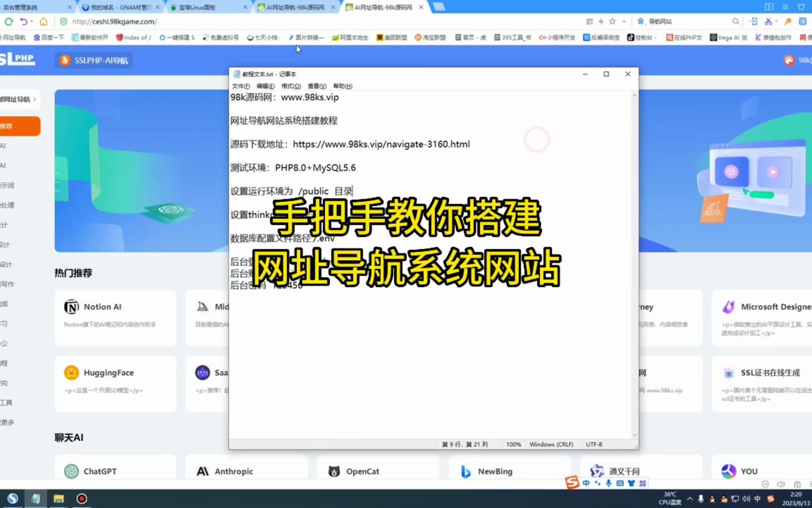Screen dimensions: 812x508
Task: Open File Explorer from the taskbar
Action: pos(59,499)
